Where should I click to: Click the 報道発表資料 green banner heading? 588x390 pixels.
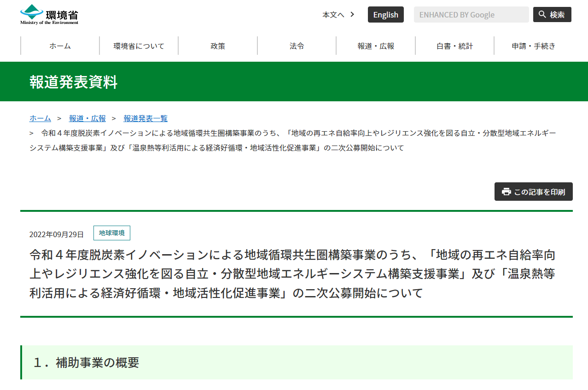(74, 82)
